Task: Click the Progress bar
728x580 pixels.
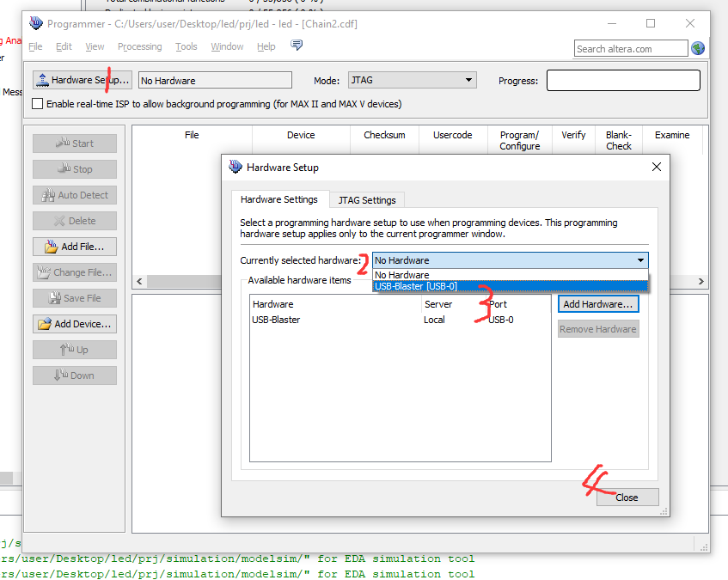Action: click(623, 80)
